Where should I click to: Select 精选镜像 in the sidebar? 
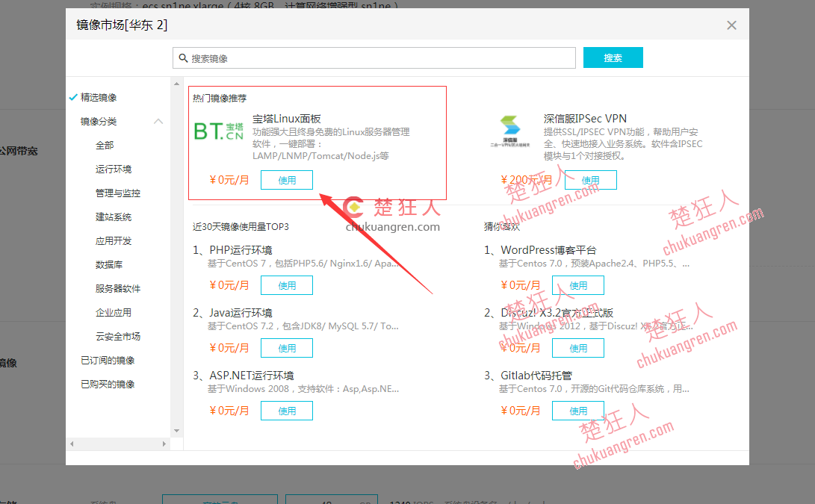coord(99,97)
